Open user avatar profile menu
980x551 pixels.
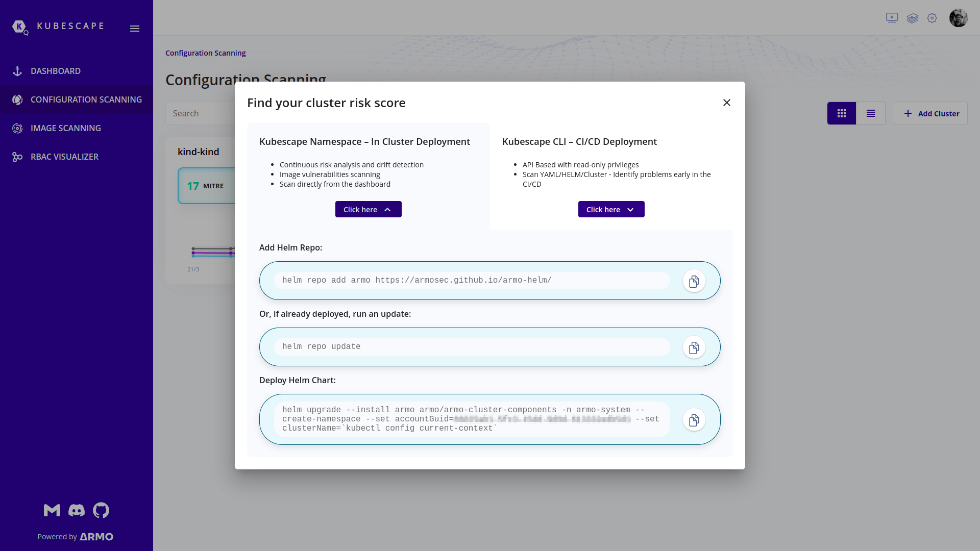(x=958, y=18)
